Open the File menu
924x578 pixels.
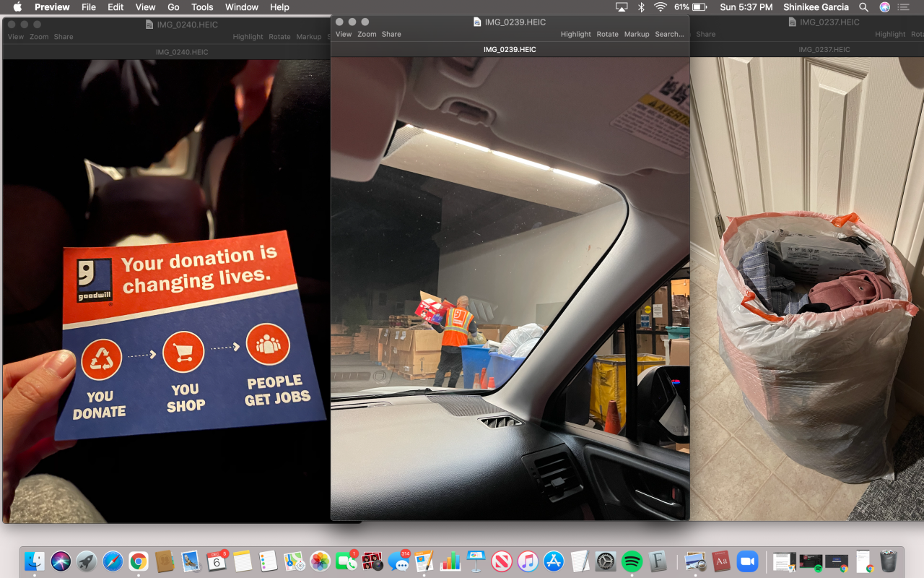click(89, 7)
